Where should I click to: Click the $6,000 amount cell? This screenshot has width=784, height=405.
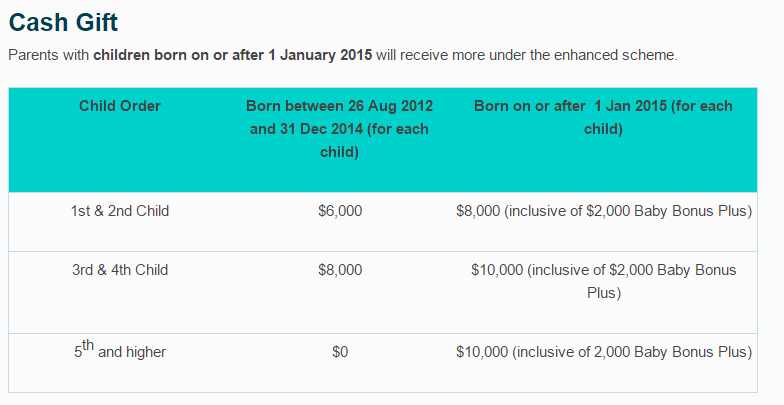pos(340,211)
